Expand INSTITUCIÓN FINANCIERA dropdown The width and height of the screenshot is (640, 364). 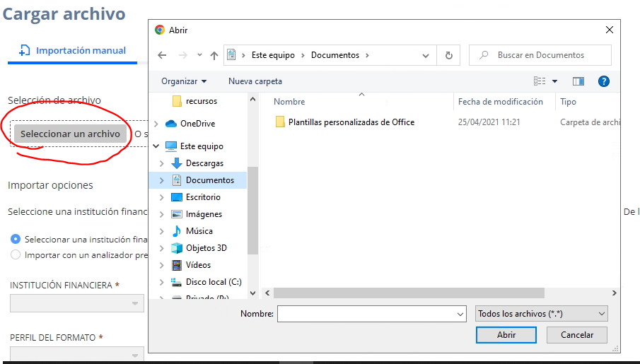(x=76, y=303)
